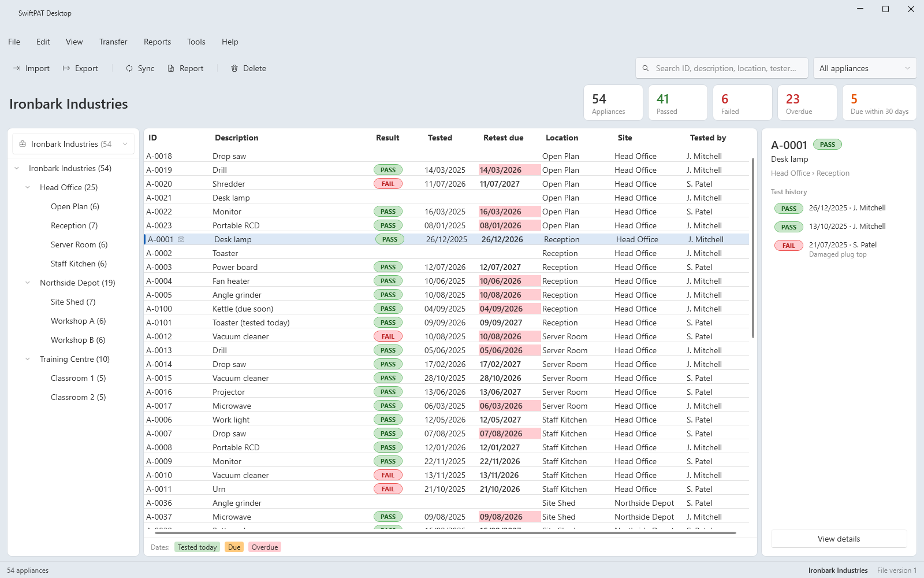Click the Sync toolbar icon
The height and width of the screenshot is (578, 924).
click(129, 68)
